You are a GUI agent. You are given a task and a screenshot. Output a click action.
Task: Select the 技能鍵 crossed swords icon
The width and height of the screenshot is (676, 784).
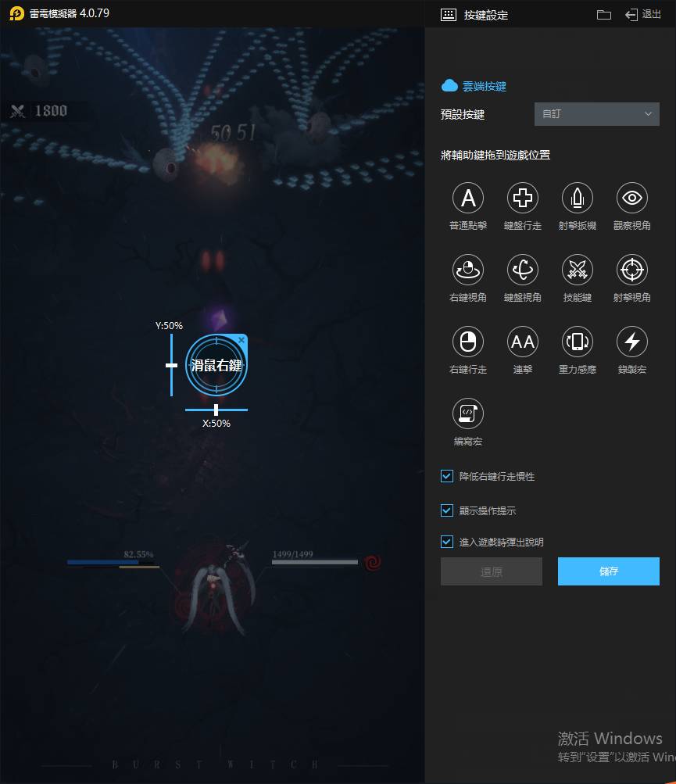(578, 270)
